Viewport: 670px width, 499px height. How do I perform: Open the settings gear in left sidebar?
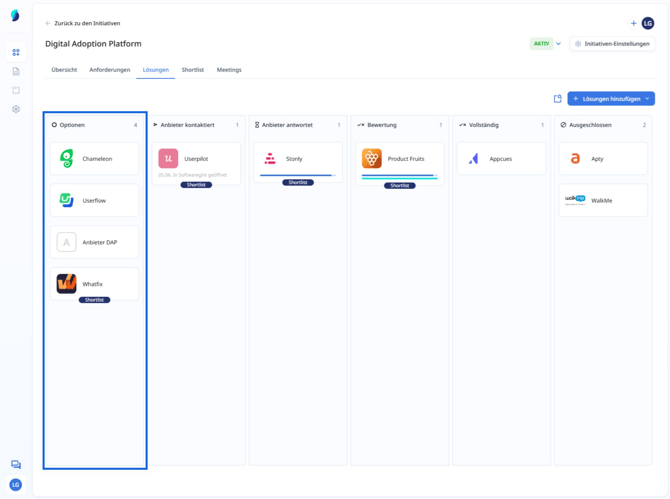coord(16,109)
